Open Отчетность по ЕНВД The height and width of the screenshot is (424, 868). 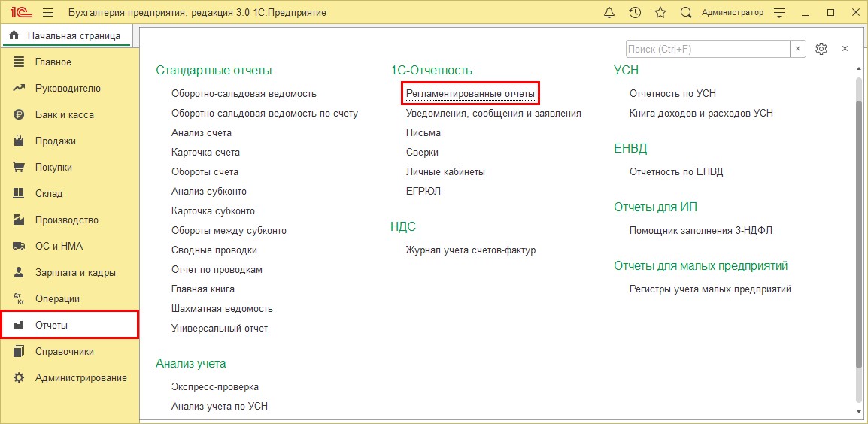click(x=676, y=171)
